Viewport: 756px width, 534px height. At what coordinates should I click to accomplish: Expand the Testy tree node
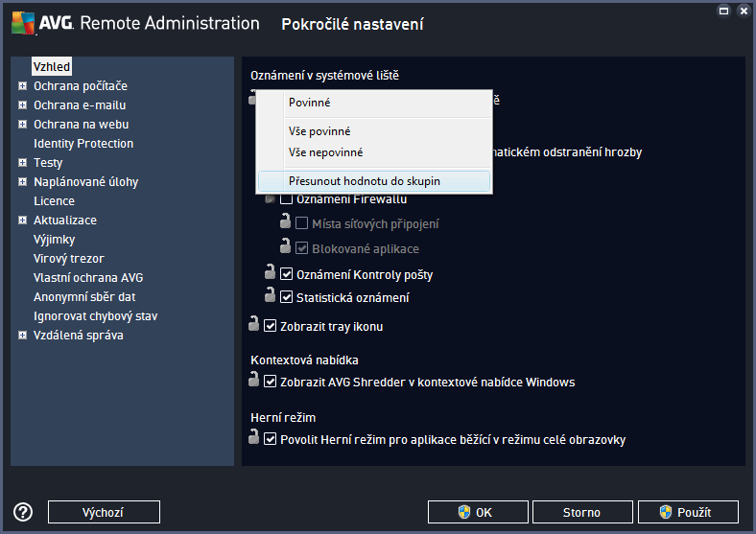tap(22, 162)
